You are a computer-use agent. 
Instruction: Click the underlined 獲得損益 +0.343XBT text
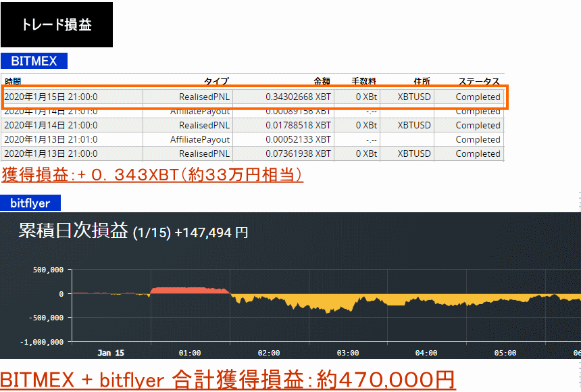click(152, 175)
